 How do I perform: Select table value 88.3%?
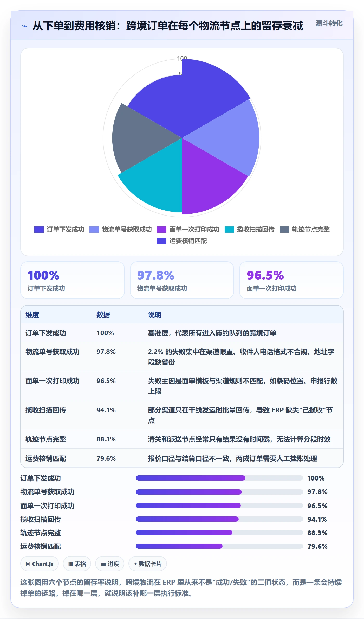point(106,439)
